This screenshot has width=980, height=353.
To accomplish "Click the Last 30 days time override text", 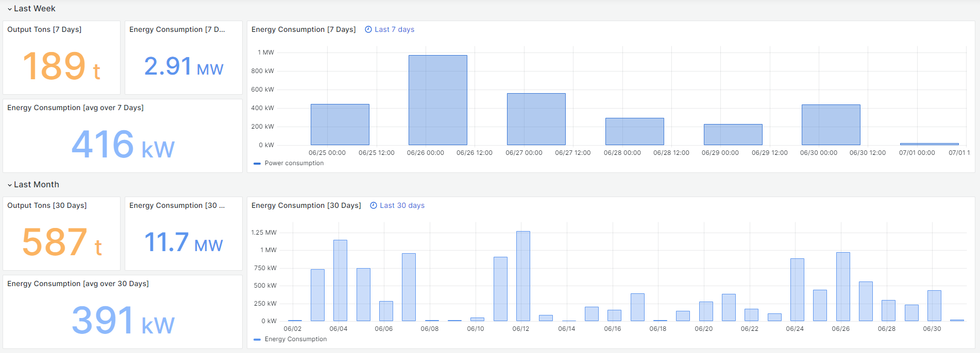I will point(402,206).
